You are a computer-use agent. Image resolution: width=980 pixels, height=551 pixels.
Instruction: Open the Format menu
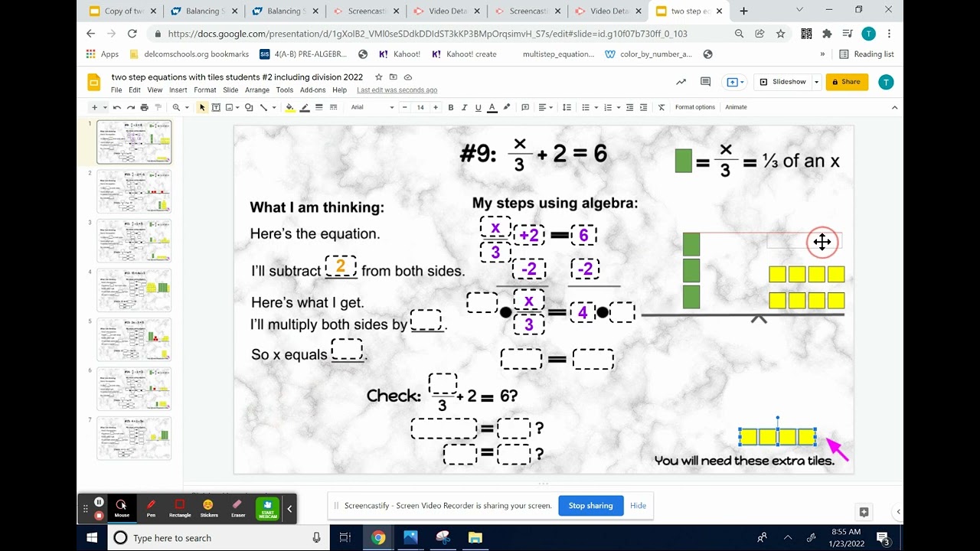205,90
